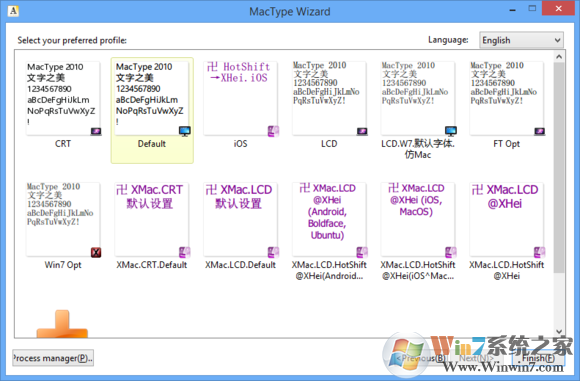Click monitor icon on LCD.W7 profile
Viewport: 580px width, 381px height.
click(x=451, y=131)
